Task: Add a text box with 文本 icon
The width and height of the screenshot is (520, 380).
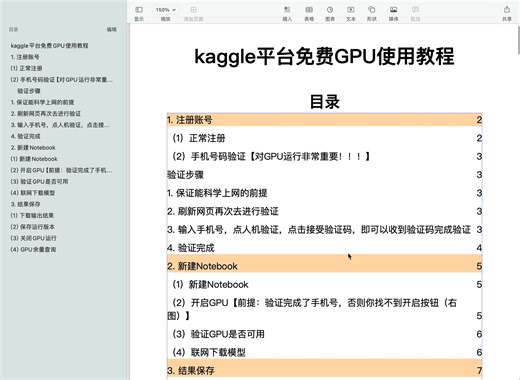Action: (351, 10)
